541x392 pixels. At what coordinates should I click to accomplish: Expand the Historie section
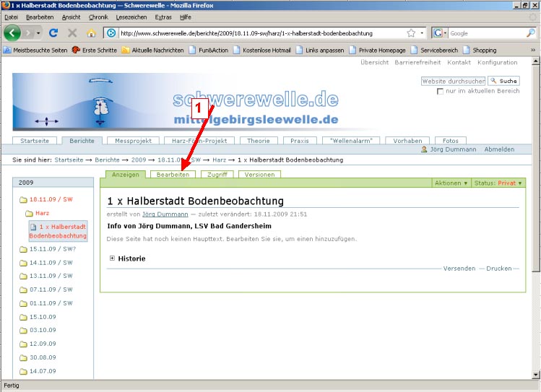113,258
